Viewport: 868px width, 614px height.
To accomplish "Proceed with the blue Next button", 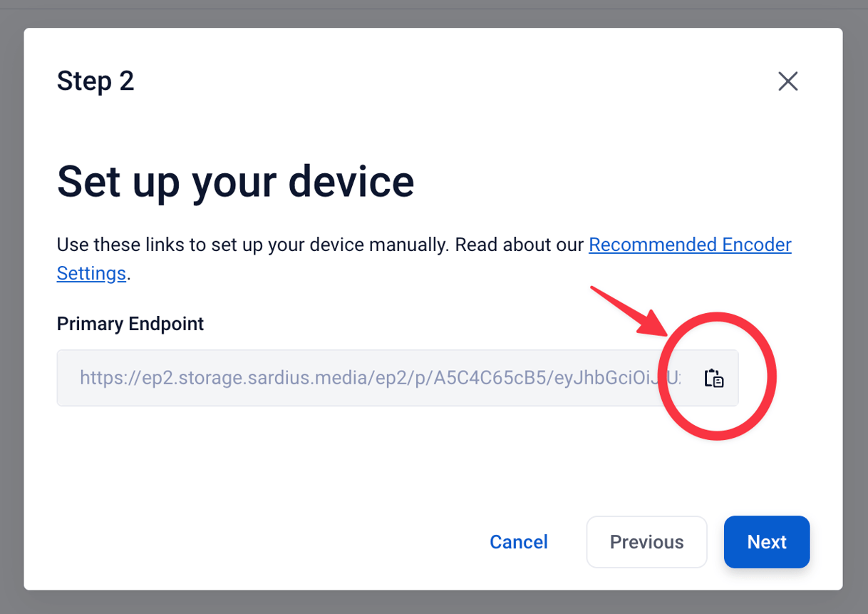I will pos(766,542).
